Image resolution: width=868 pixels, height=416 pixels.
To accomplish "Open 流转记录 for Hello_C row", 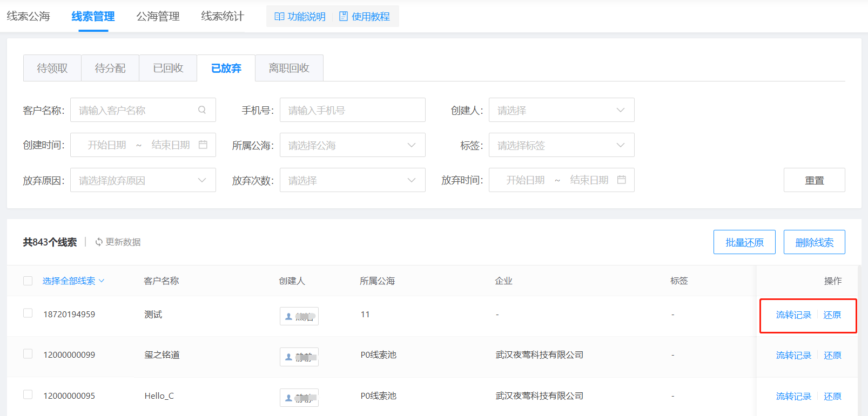I will pyautogui.click(x=793, y=397).
